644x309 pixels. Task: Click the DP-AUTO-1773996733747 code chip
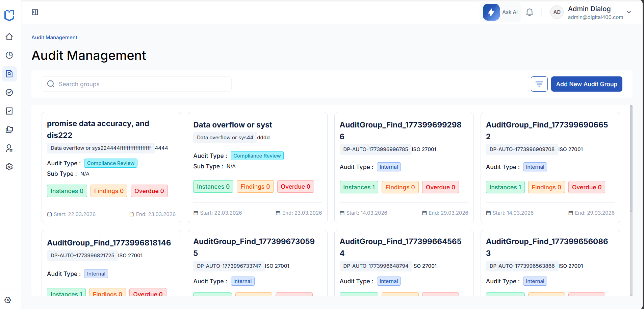click(229, 266)
